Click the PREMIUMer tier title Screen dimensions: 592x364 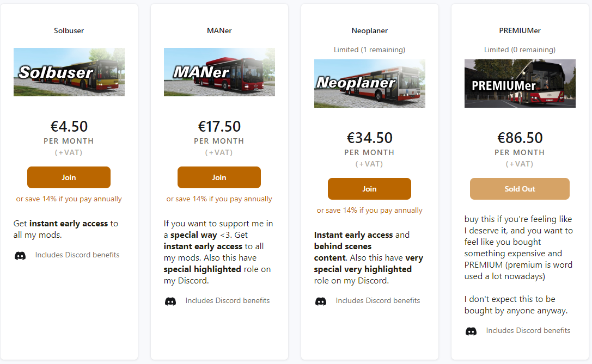520,30
